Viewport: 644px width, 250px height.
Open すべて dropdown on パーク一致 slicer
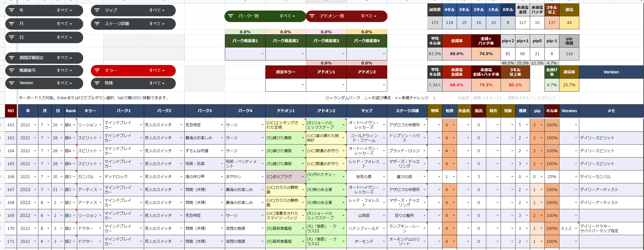click(x=287, y=16)
